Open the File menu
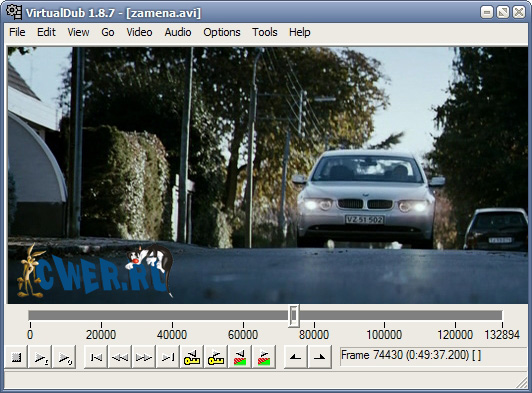The height and width of the screenshot is (393, 532). coord(17,32)
